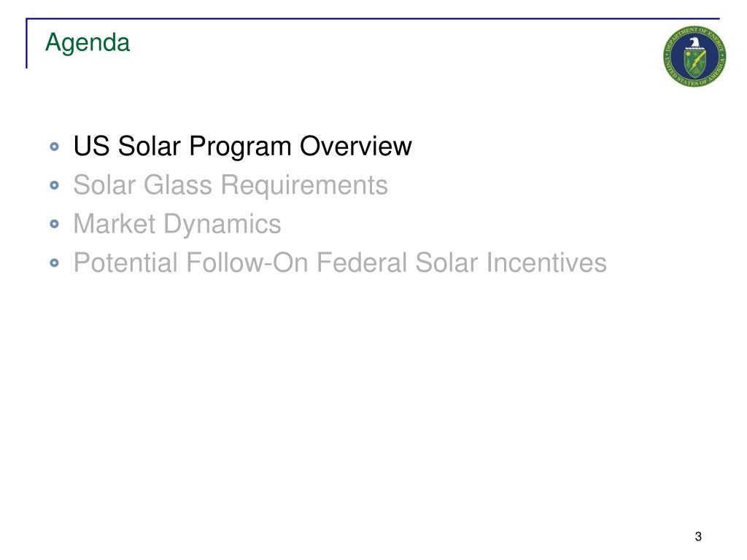Select the Market Dynamics agenda item
Image resolution: width=747 pixels, height=560 pixels.
pyautogui.click(x=177, y=224)
